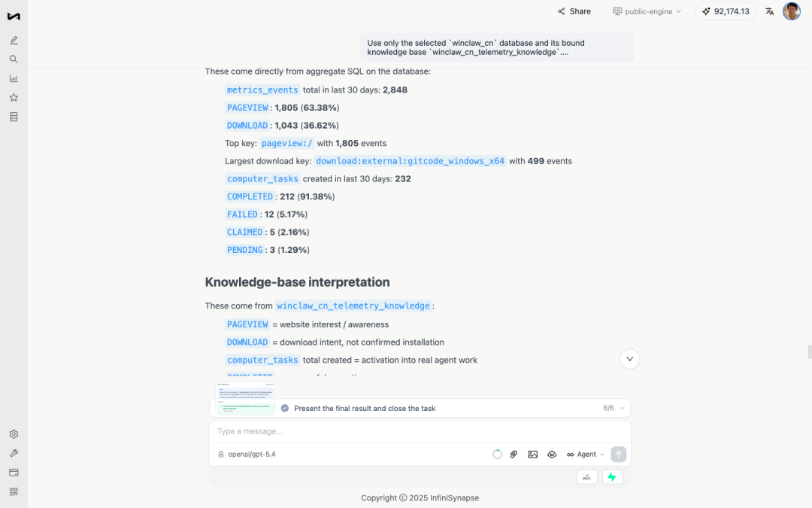The width and height of the screenshot is (812, 508).
Task: Open the wrench tools sidebar icon
Action: click(14, 454)
